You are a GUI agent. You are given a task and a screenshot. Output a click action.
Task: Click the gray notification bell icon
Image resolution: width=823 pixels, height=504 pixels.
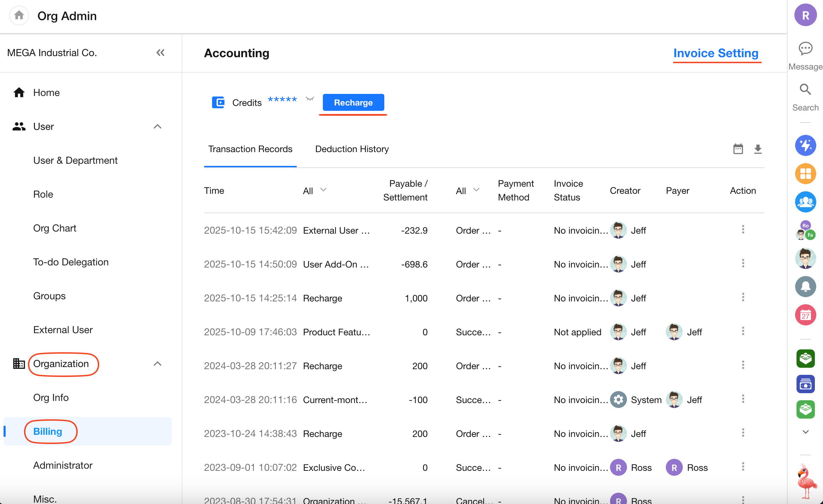805,287
